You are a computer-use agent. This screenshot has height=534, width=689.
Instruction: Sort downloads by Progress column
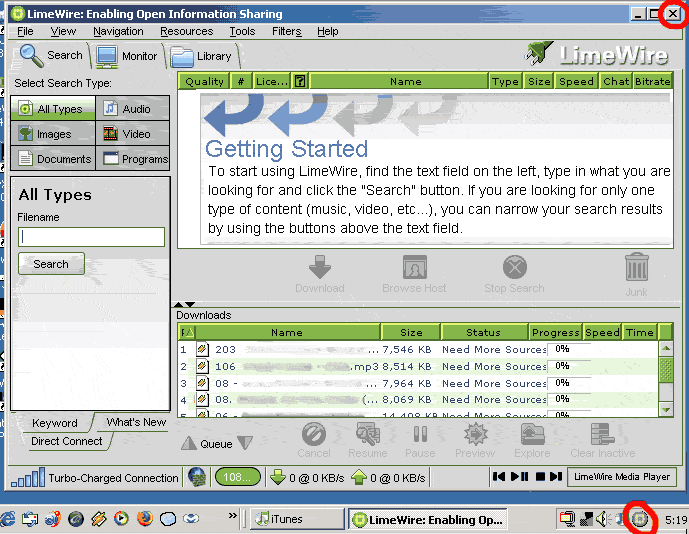pos(555,332)
